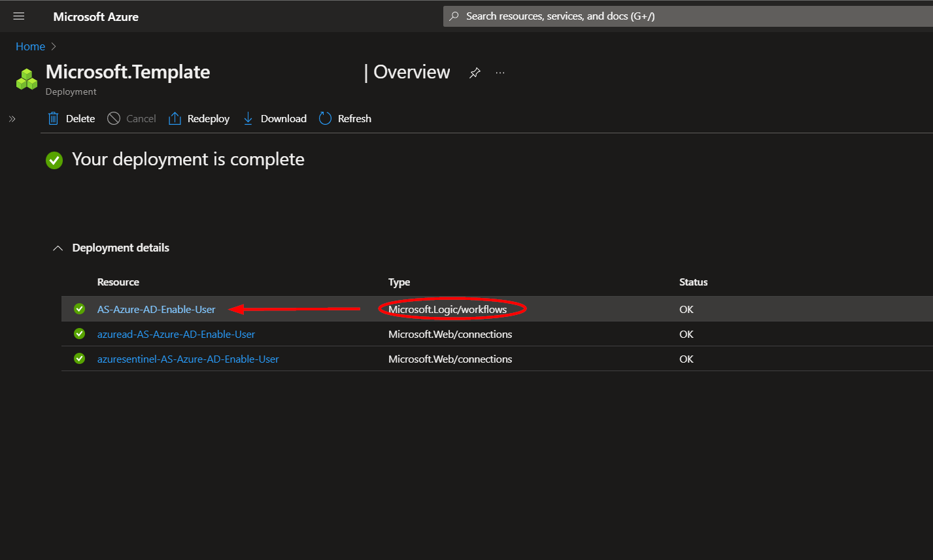The width and height of the screenshot is (933, 560).
Task: Click the Type column header
Action: 399,282
